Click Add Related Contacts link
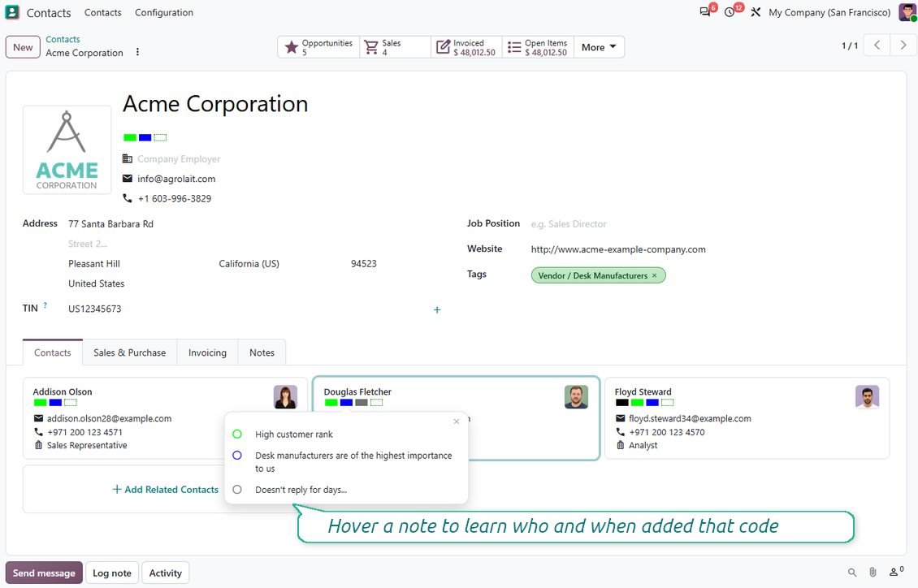This screenshot has width=918, height=588. [165, 490]
